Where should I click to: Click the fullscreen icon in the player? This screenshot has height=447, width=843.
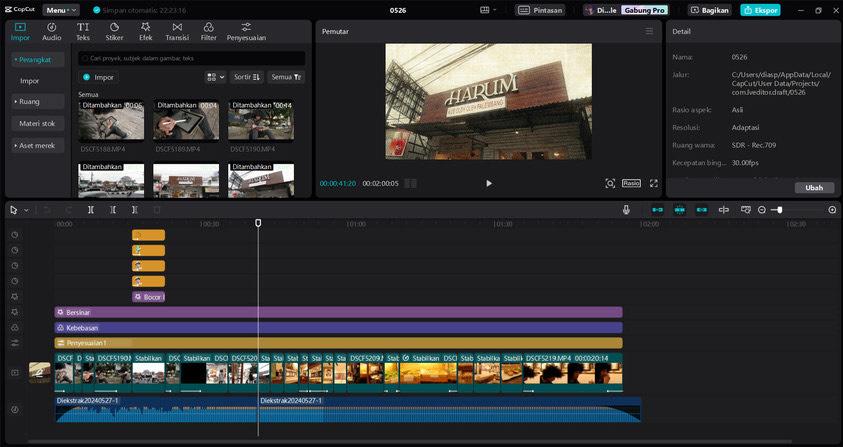(x=654, y=183)
